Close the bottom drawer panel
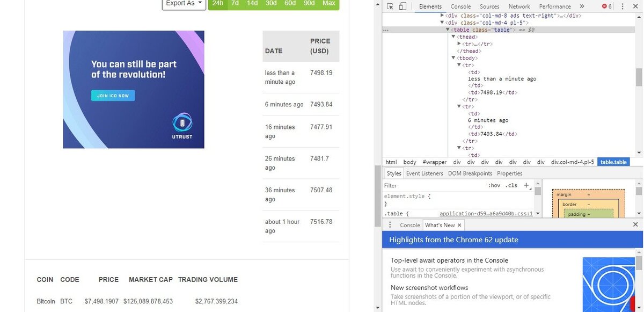Screen dimensions: 644x312 [x=636, y=224]
